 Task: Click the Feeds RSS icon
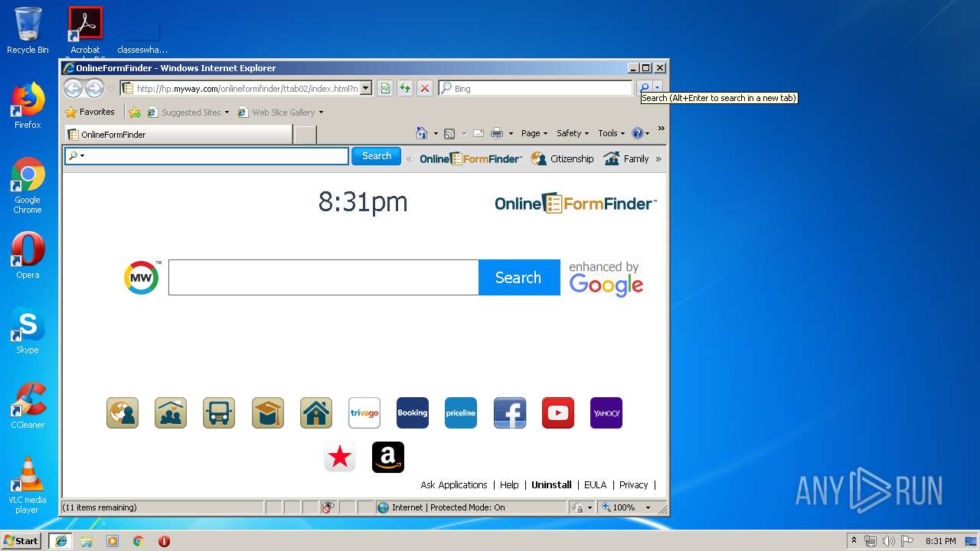pyautogui.click(x=449, y=133)
